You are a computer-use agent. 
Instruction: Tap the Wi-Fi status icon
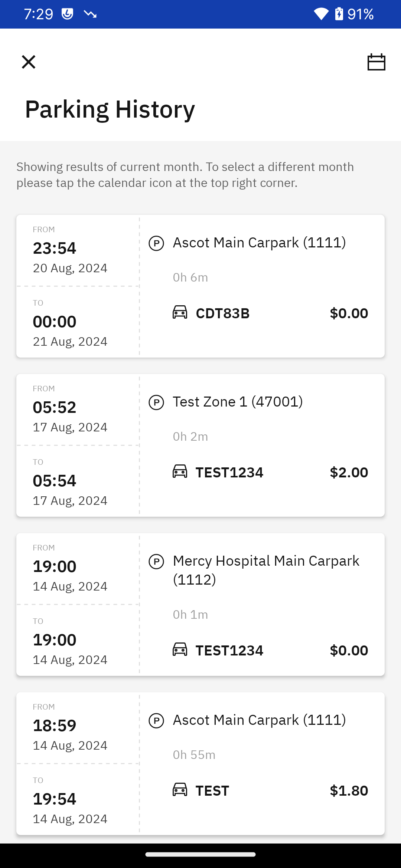point(321,14)
